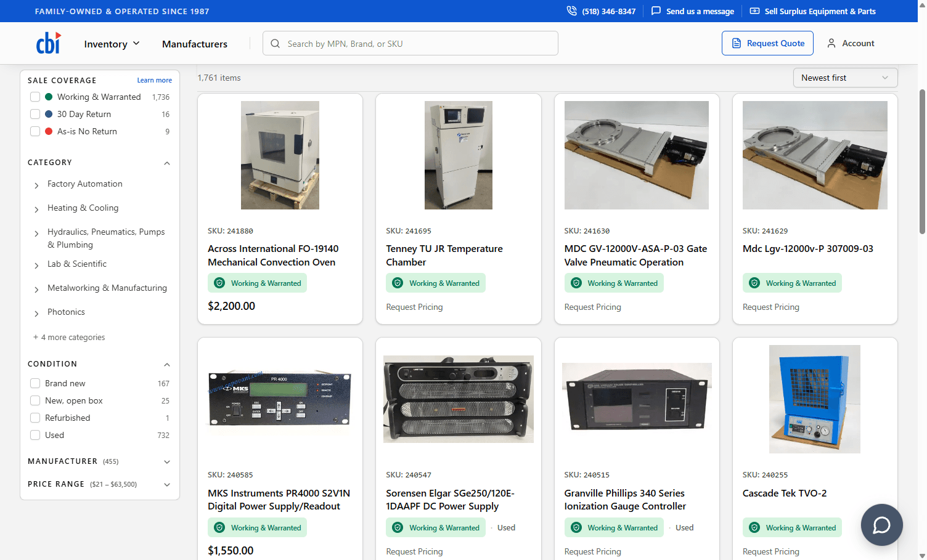The height and width of the screenshot is (560, 927).
Task: Click shield badge icon on Mdc Lgv-12000v-P card
Action: click(754, 283)
